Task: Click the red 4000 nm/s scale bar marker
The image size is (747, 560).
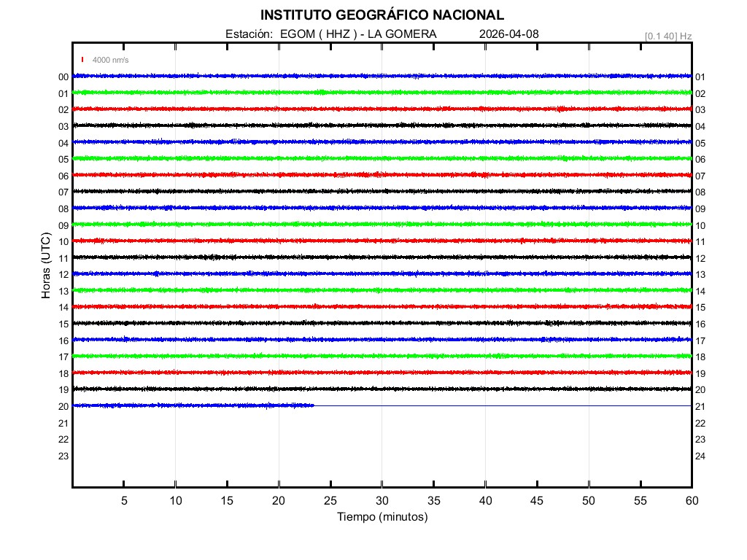Action: [x=82, y=60]
